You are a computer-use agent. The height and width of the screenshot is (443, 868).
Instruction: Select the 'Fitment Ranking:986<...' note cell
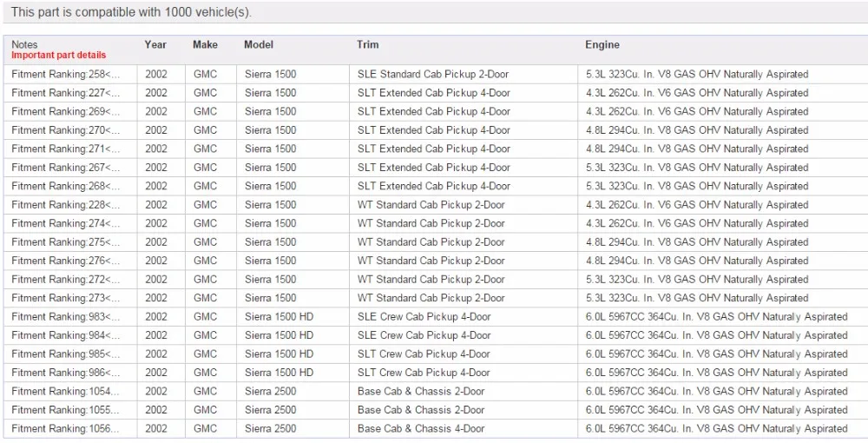pyautogui.click(x=70, y=373)
